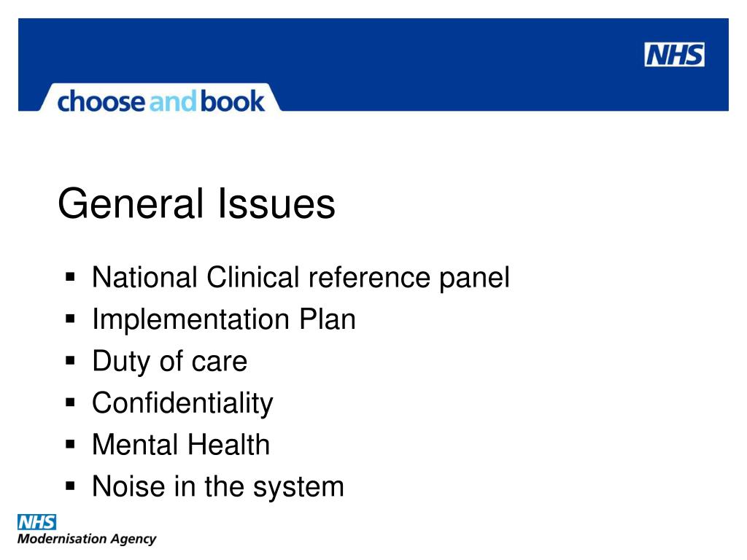Click the Confidentiality line
Image resolution: width=747 pixels, height=560 pixels.
[x=182, y=403]
